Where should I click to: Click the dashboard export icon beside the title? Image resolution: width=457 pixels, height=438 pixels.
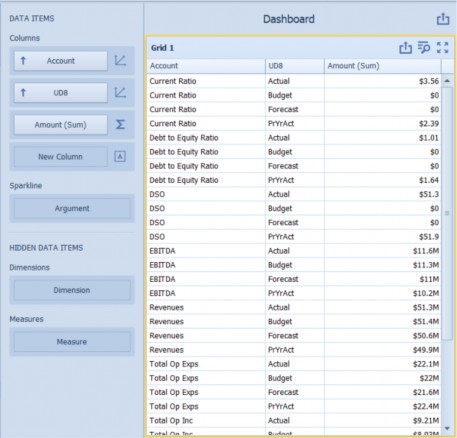click(443, 19)
